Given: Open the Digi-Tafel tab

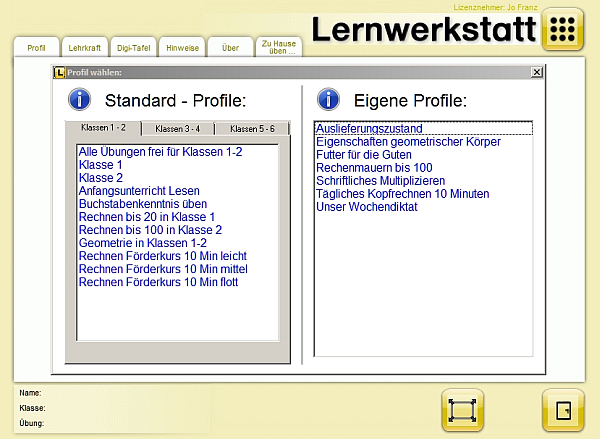Looking at the screenshot, I should point(132,47).
